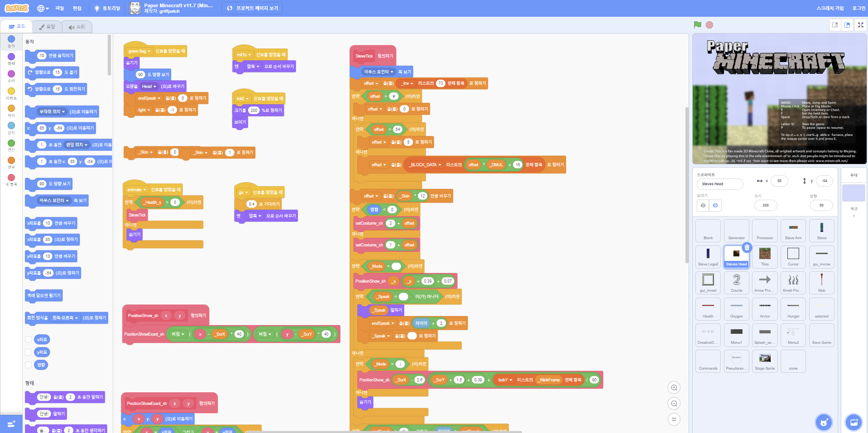
Task: Select the stage backdrop pane
Action: 854,192
